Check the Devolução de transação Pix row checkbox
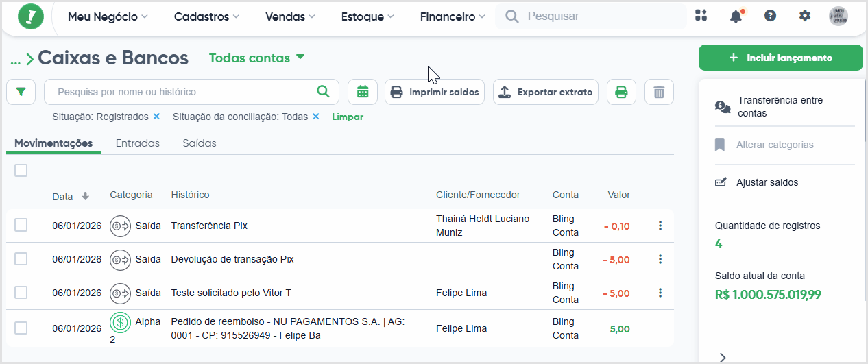Viewport: 868px width, 364px height. pyautogui.click(x=21, y=259)
